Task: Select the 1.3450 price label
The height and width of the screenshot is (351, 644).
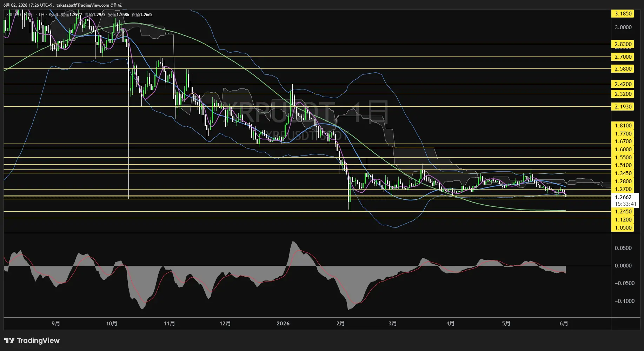Action: (x=623, y=173)
